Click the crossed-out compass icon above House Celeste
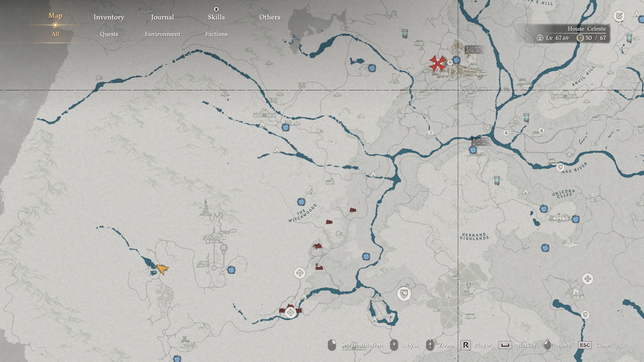644x362 pixels. click(x=619, y=16)
